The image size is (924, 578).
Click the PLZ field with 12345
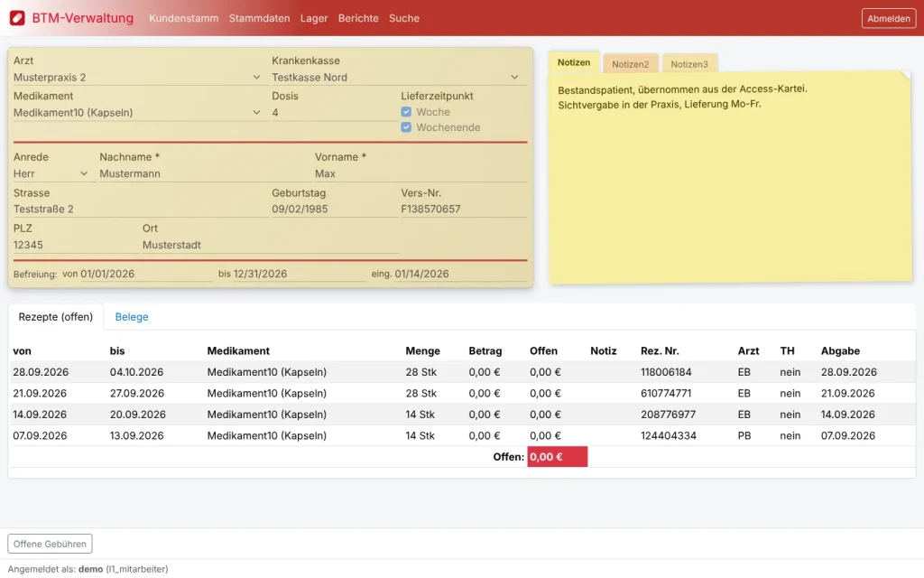[76, 245]
